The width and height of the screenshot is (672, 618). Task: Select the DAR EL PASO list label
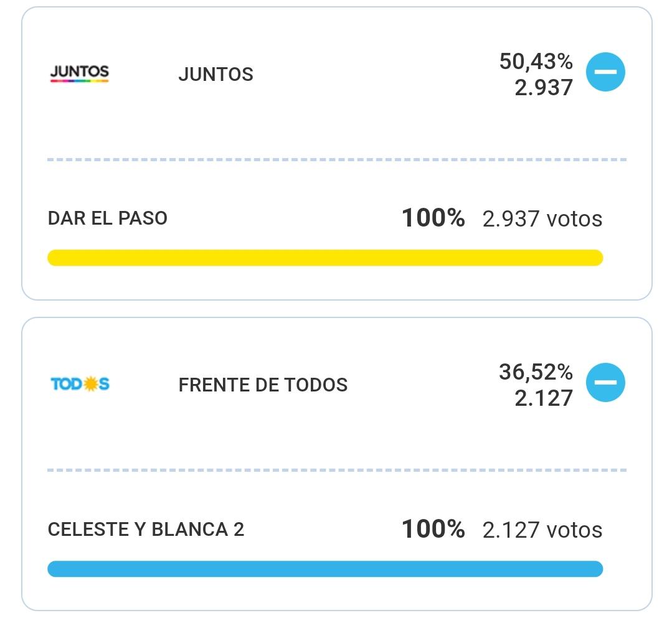pos(108,218)
